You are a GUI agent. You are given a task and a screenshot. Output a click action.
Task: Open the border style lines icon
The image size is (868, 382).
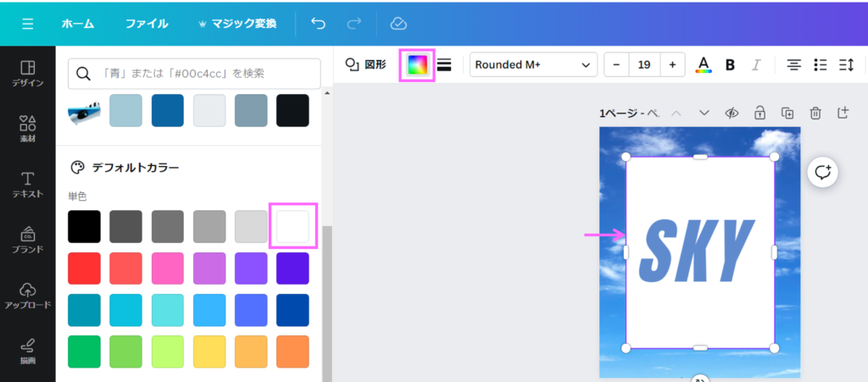pos(444,65)
